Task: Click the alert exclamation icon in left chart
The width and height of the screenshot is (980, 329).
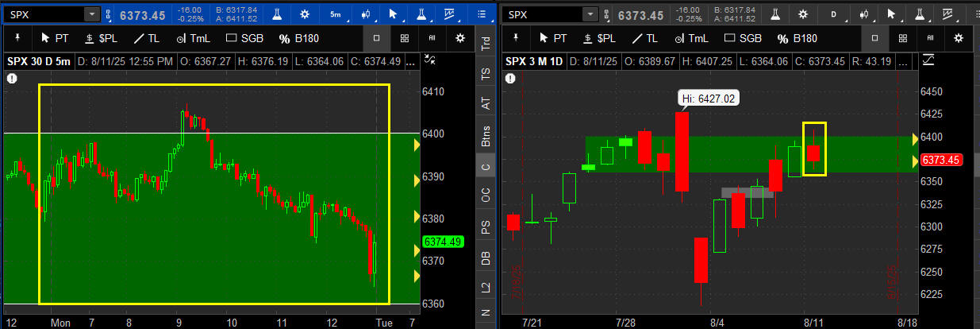Action: [x=12, y=78]
